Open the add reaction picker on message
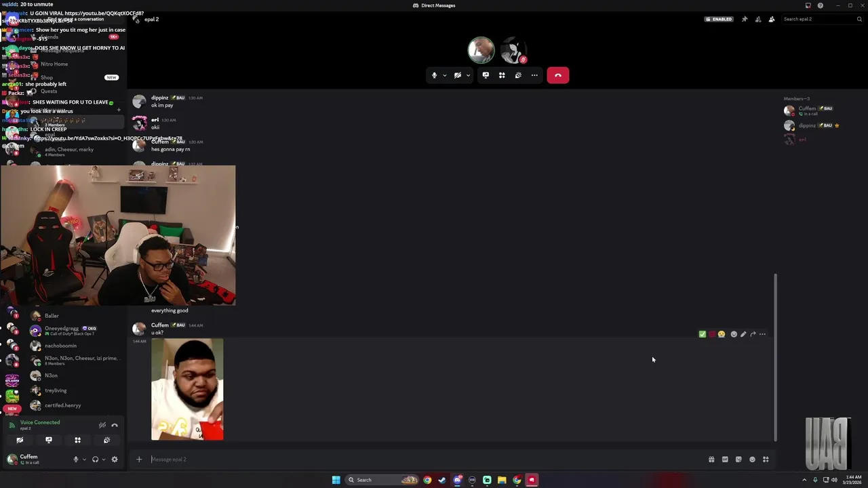868x488 pixels. [734, 334]
